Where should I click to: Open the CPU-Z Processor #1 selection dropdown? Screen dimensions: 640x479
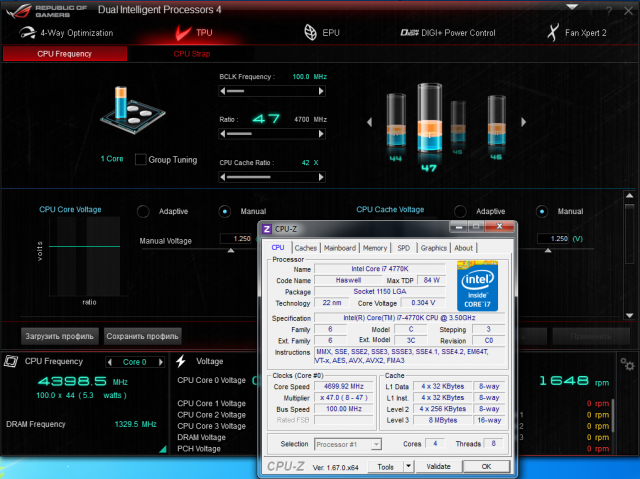348,444
